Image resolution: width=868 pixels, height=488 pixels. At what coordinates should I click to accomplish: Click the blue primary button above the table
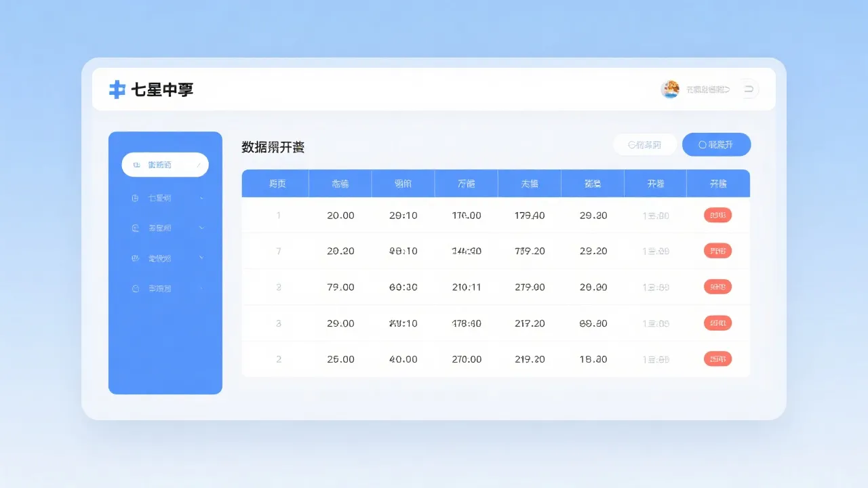[x=717, y=144]
